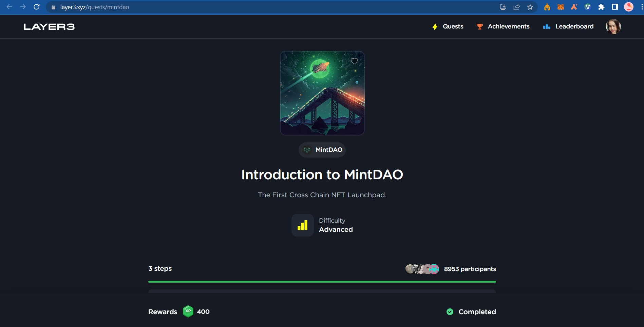Open the Leaderboard page
This screenshot has height=327, width=644.
tap(574, 26)
